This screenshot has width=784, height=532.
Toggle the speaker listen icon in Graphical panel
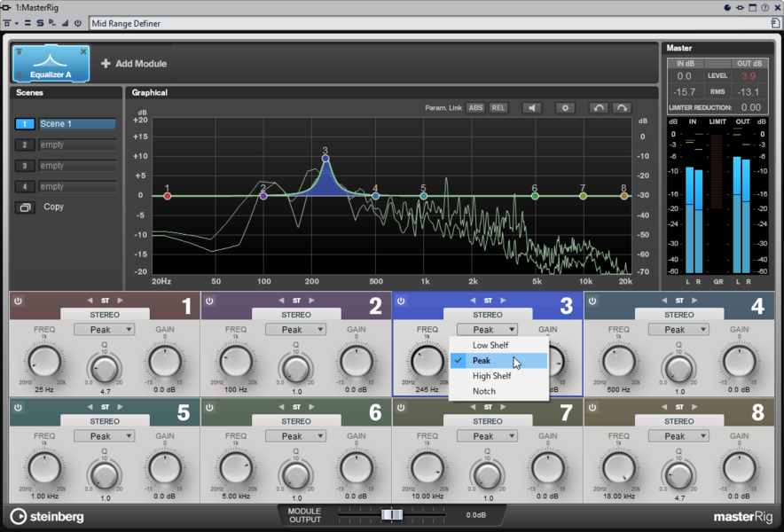532,108
